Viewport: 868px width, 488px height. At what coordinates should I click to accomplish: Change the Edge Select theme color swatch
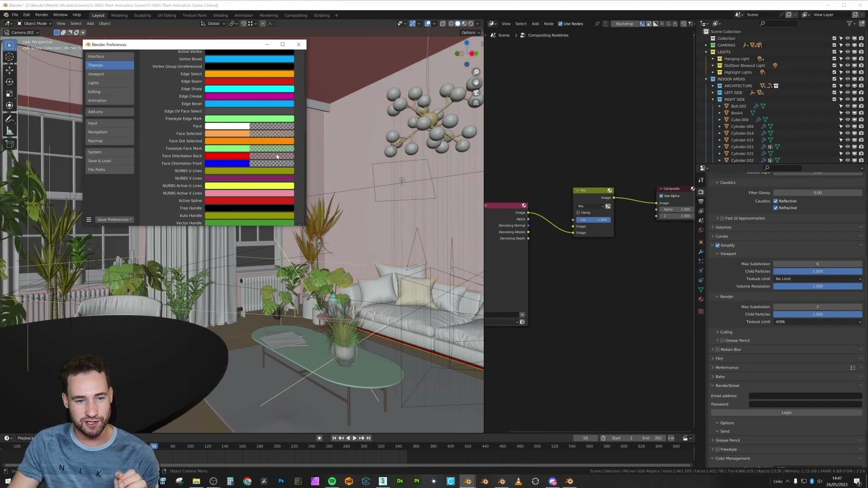[x=250, y=74]
